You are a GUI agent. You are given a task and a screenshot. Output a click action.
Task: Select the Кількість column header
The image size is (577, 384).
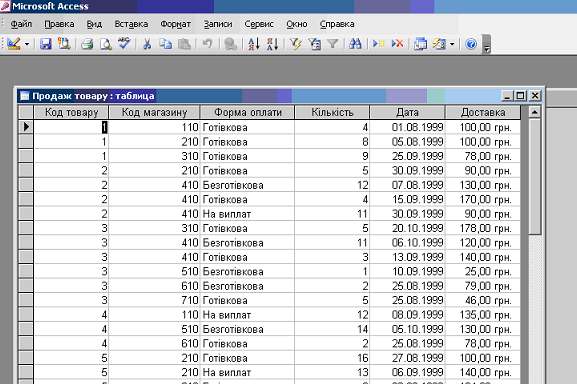[x=332, y=112]
